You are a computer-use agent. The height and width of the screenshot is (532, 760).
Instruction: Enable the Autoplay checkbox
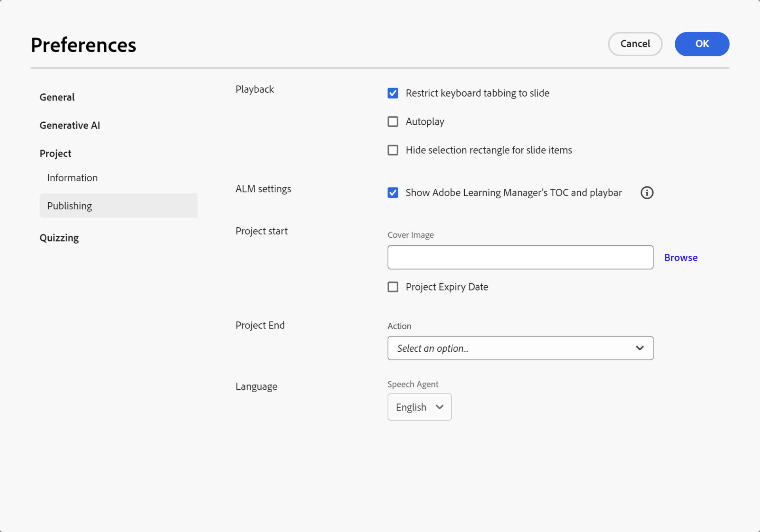click(x=393, y=122)
